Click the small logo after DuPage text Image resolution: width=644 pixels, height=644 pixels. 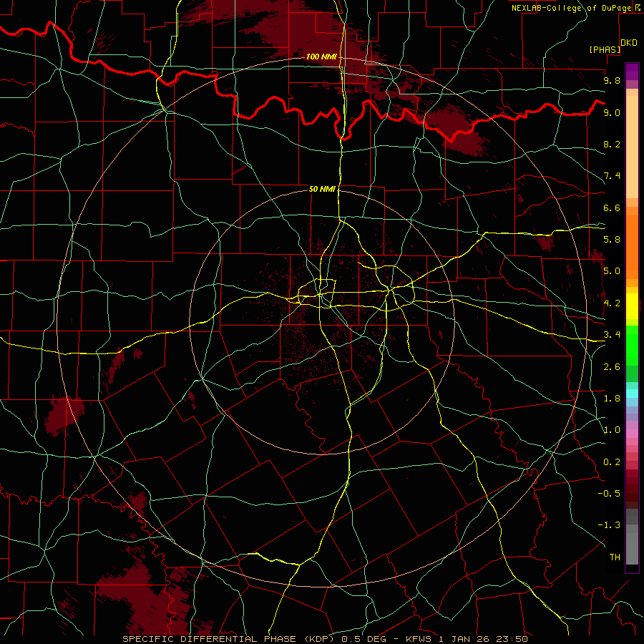coord(638,8)
